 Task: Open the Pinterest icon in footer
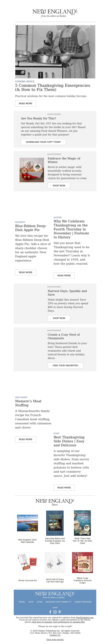click(x=60, y=612)
